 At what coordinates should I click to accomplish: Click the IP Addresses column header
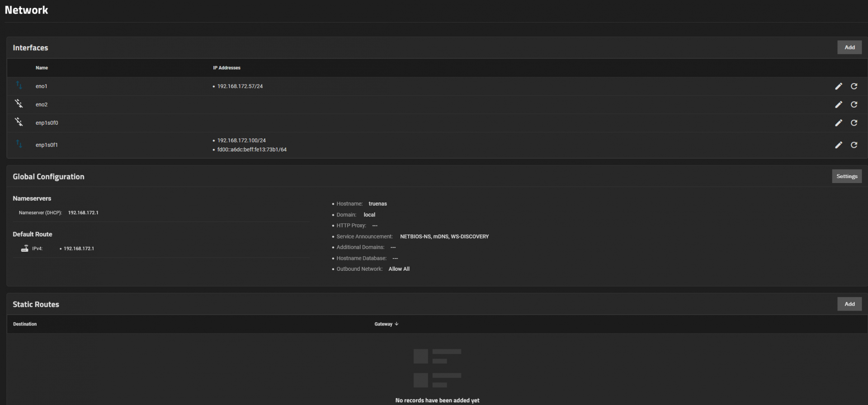pos(226,68)
